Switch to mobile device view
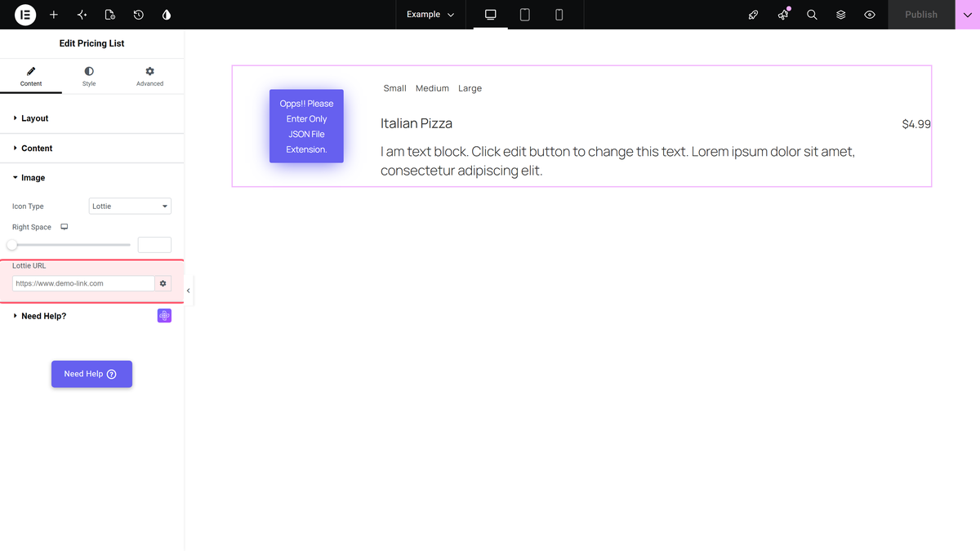This screenshot has width=980, height=551. (559, 15)
